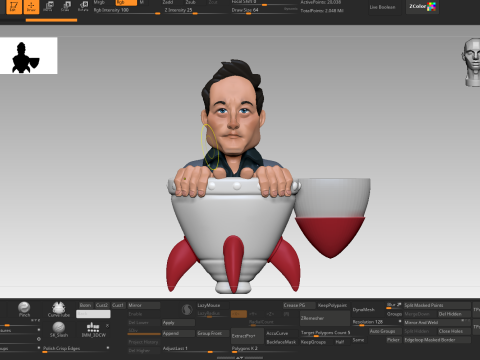Viewport: 480px width, 360px height.
Task: Open the LazyMouse stroke icon
Action: tap(187, 310)
